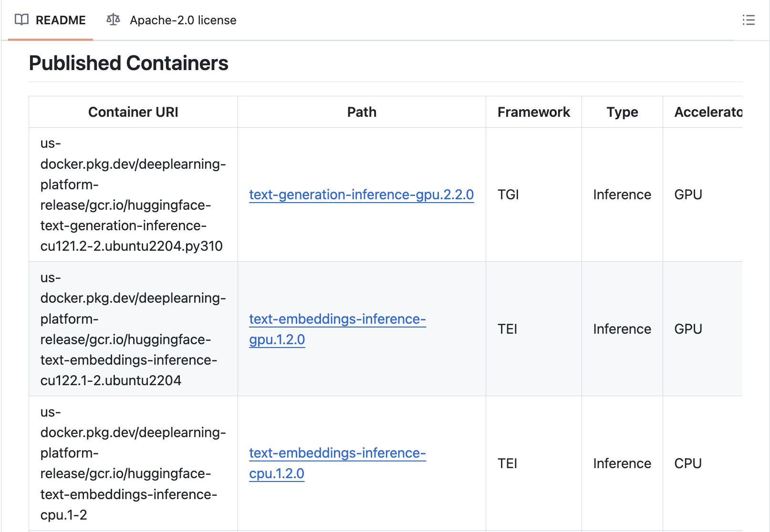Select the CPU accelerator cell
Image resolution: width=770 pixels, height=532 pixels.
[x=703, y=463]
